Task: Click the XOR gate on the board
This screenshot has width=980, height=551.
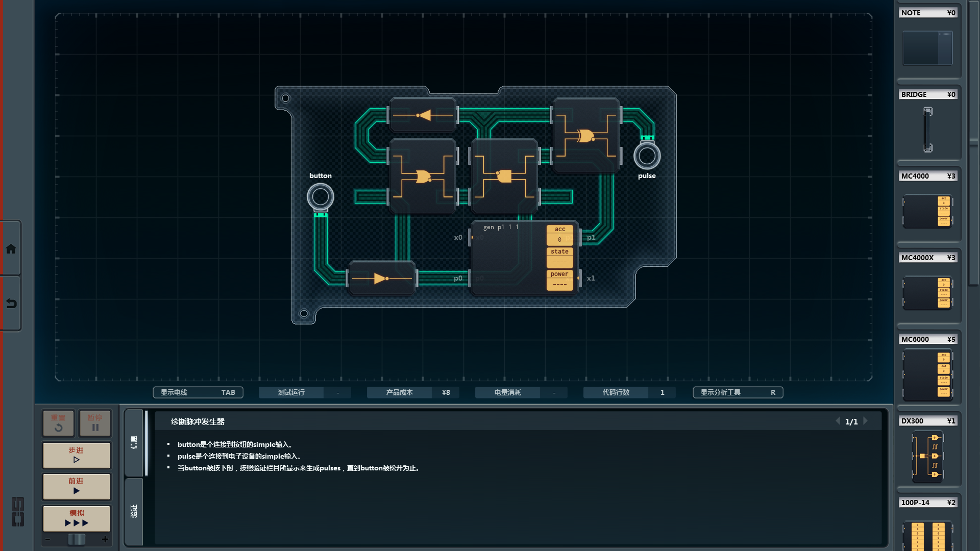Action: (x=586, y=136)
